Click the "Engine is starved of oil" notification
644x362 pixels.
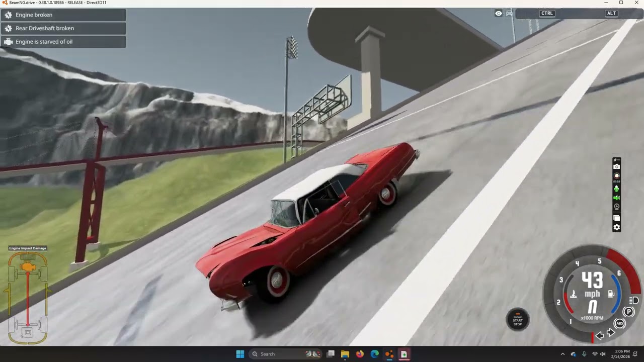tap(63, 42)
